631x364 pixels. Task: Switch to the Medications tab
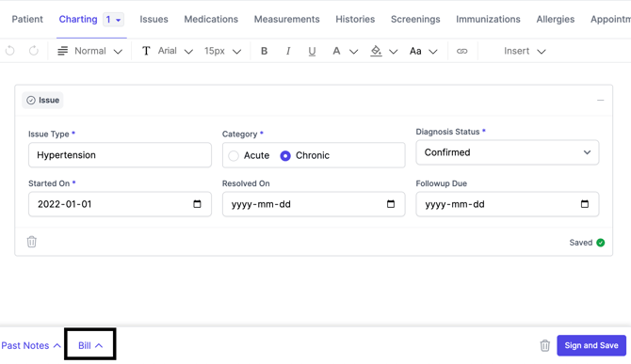[x=211, y=20]
